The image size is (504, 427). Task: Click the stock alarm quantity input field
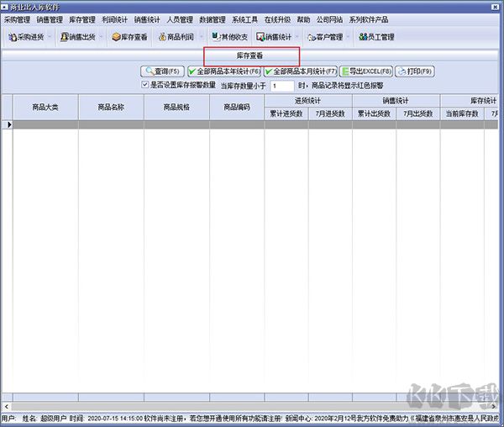click(281, 86)
